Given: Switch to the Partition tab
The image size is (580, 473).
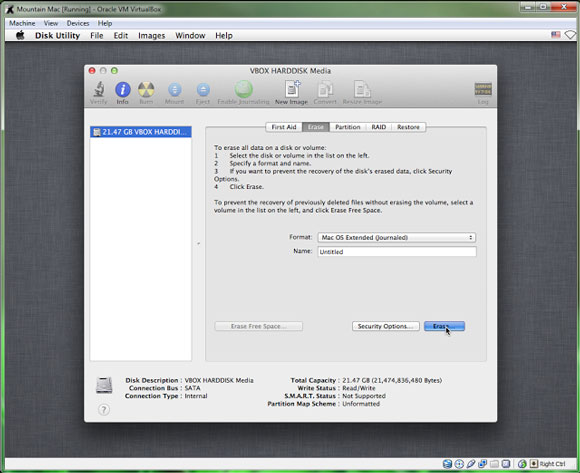Looking at the screenshot, I should [x=348, y=127].
